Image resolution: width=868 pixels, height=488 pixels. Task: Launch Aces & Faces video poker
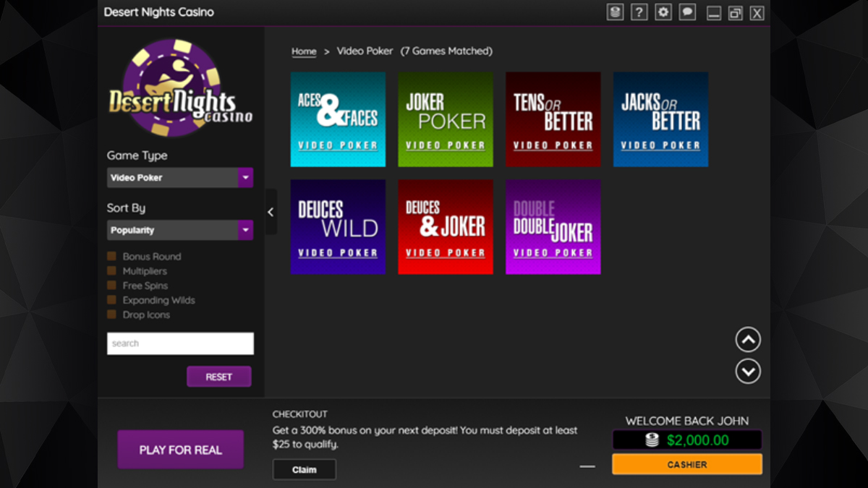[x=338, y=119]
